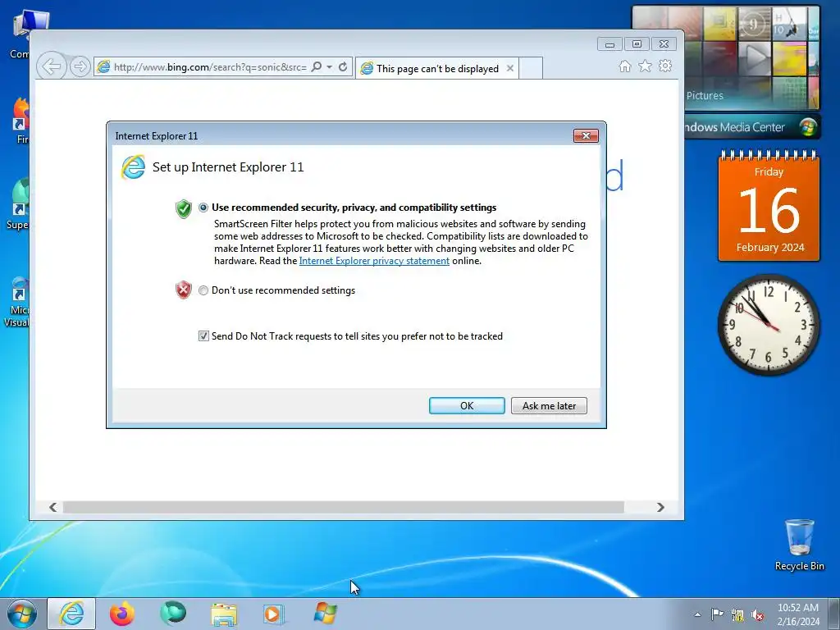The height and width of the screenshot is (630, 840).
Task: Open Tools with the gear icon
Action: point(665,66)
